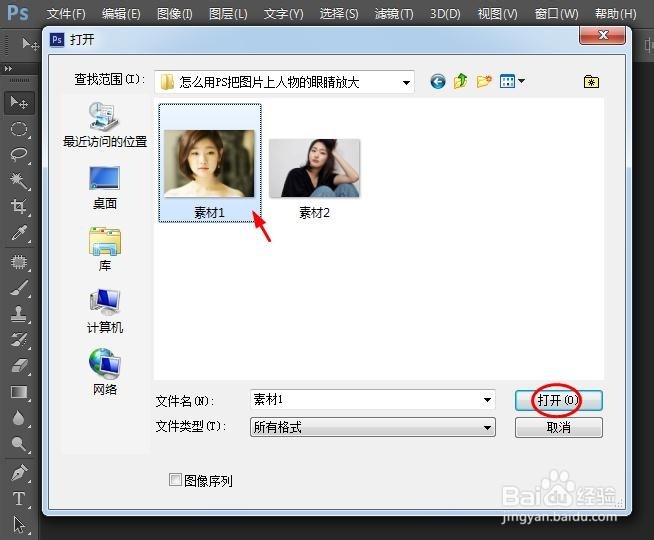The height and width of the screenshot is (540, 654).
Task: Open the 窗口(W) menu
Action: point(556,14)
